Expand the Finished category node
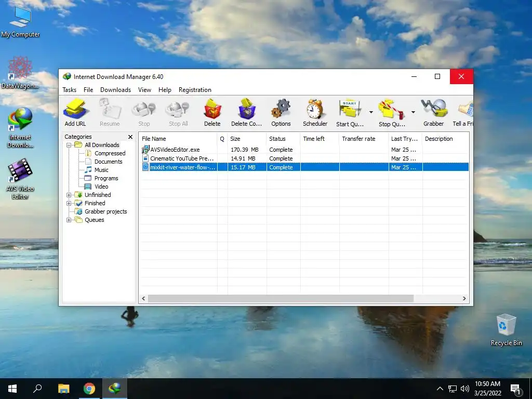532x399 pixels. coord(69,204)
